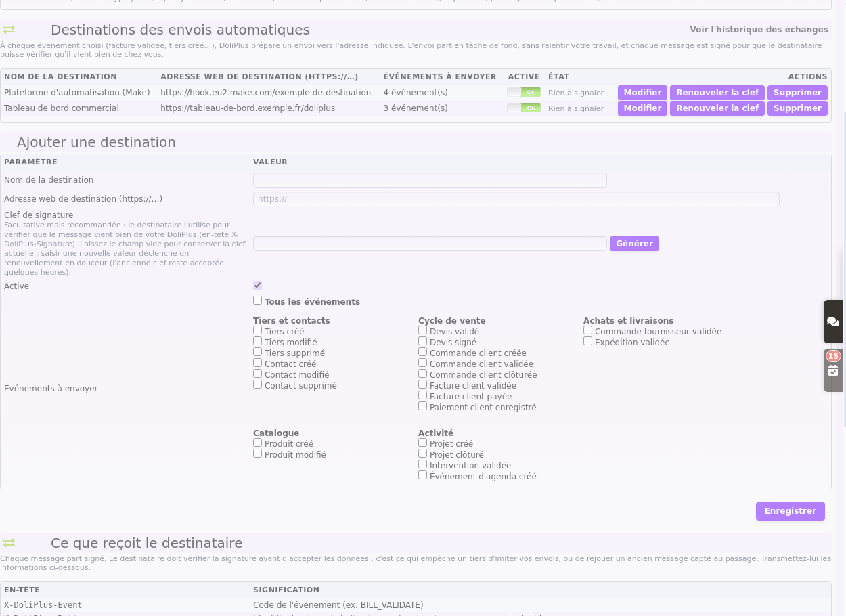The image size is (846, 616).
Task: Enable the Tiers supprimé event
Action: tap(257, 352)
